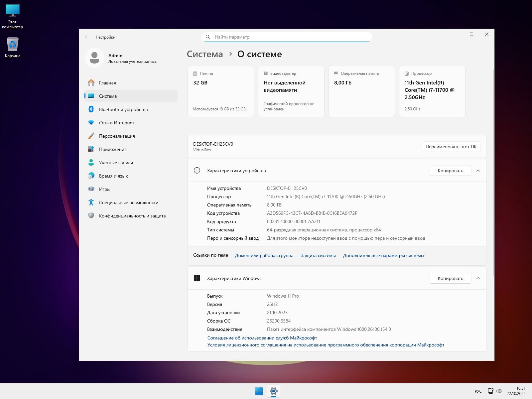Viewport: 532px width, 399px height.
Task: Open the Apps settings category
Action: click(x=113, y=149)
